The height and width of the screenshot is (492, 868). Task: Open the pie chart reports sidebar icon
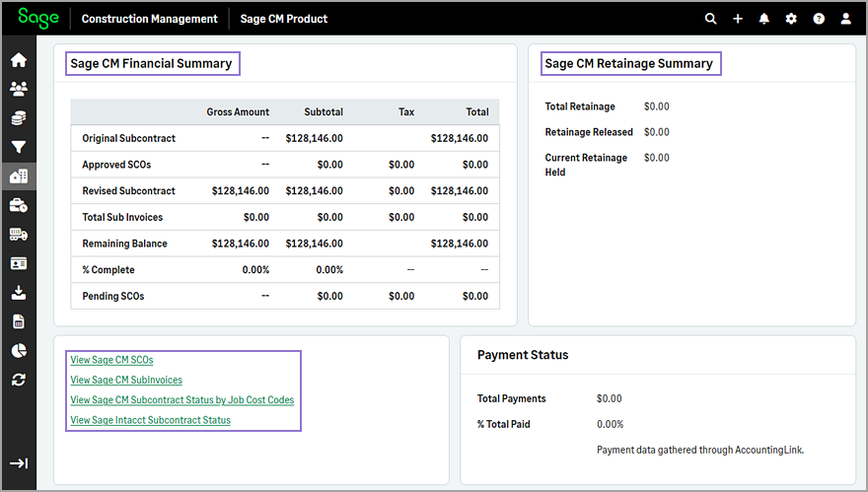(19, 351)
